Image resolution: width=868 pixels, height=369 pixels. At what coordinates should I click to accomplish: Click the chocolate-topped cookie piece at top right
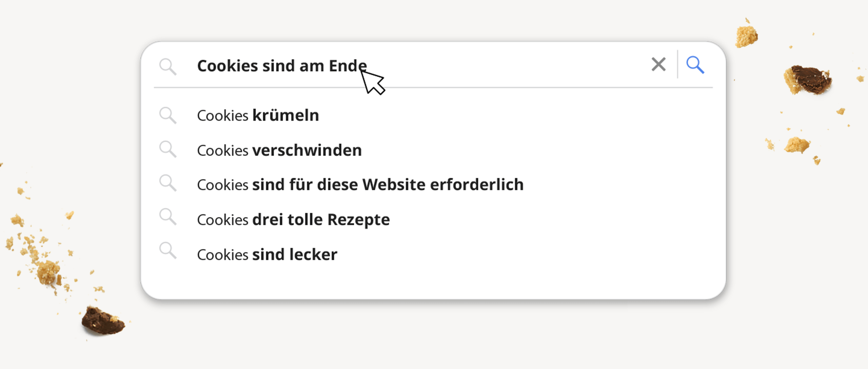[808, 80]
